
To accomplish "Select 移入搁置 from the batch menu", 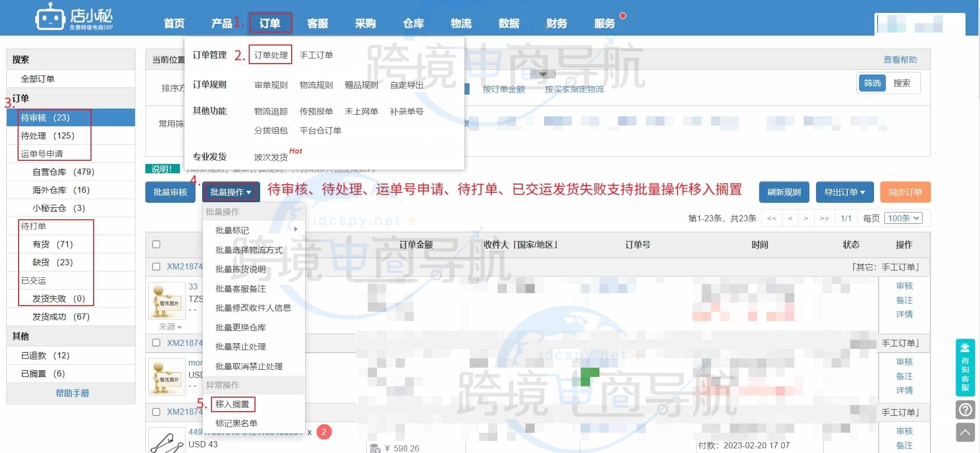I will tap(232, 404).
